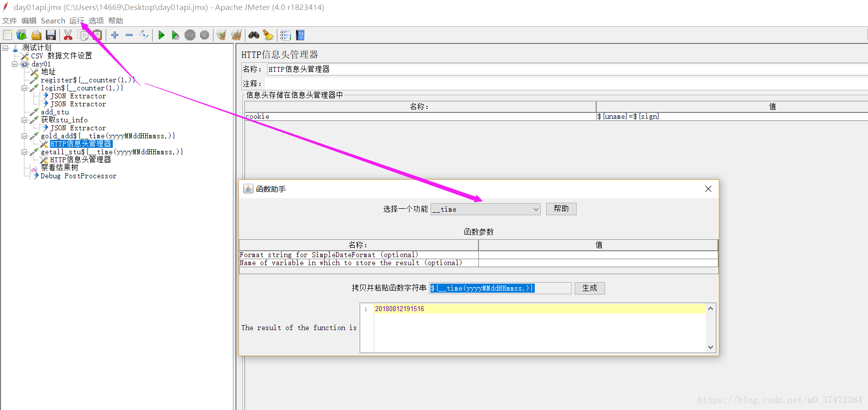Collapse the day01 thread group node
The height and width of the screenshot is (410, 868).
coord(15,64)
